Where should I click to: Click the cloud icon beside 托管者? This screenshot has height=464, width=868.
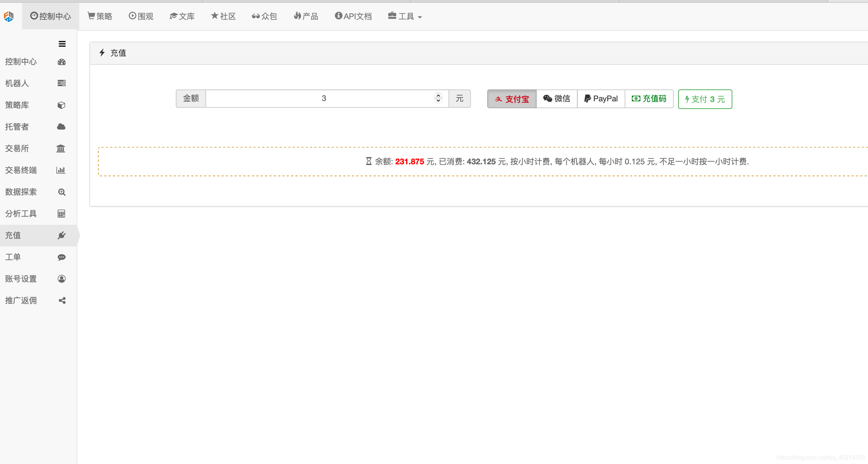(61, 127)
